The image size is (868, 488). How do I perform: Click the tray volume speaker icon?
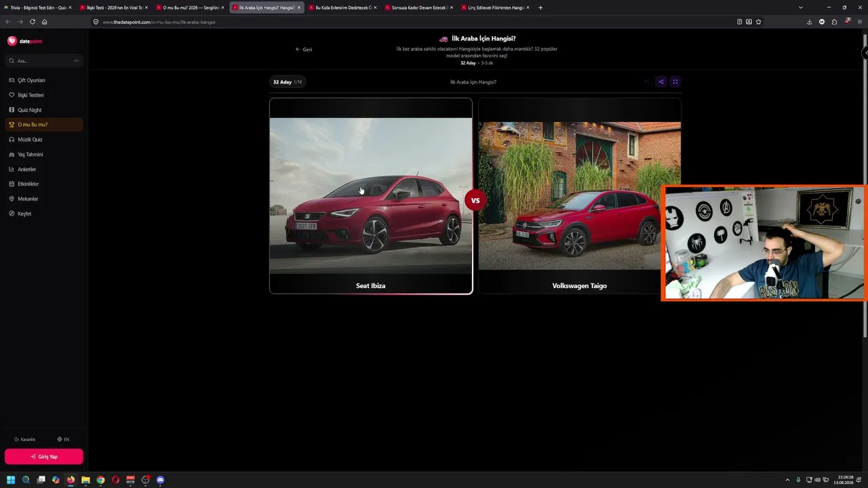(x=817, y=480)
